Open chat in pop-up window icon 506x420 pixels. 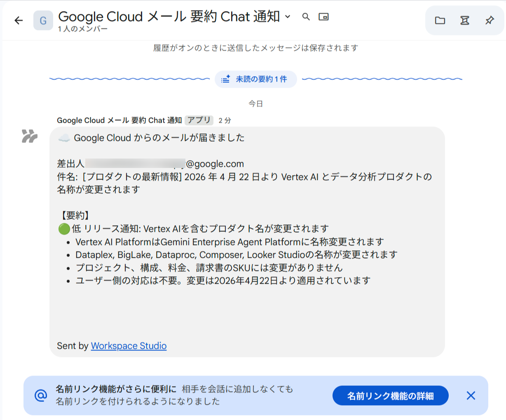pos(323,16)
